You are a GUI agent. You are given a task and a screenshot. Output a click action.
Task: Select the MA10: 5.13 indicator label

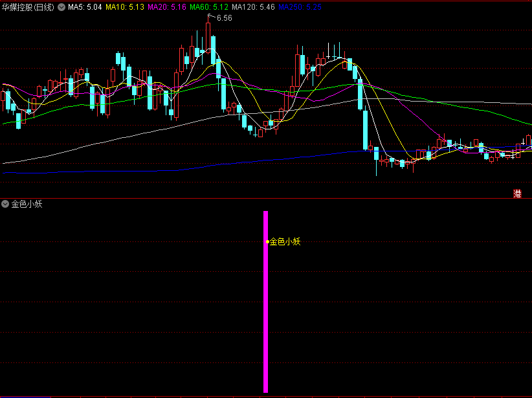(x=125, y=7)
